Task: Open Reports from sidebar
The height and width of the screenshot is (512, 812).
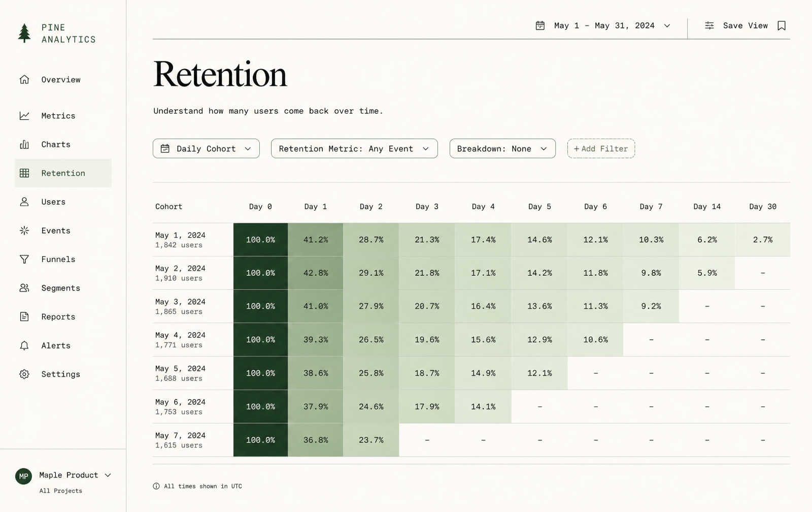Action: click(x=63, y=316)
